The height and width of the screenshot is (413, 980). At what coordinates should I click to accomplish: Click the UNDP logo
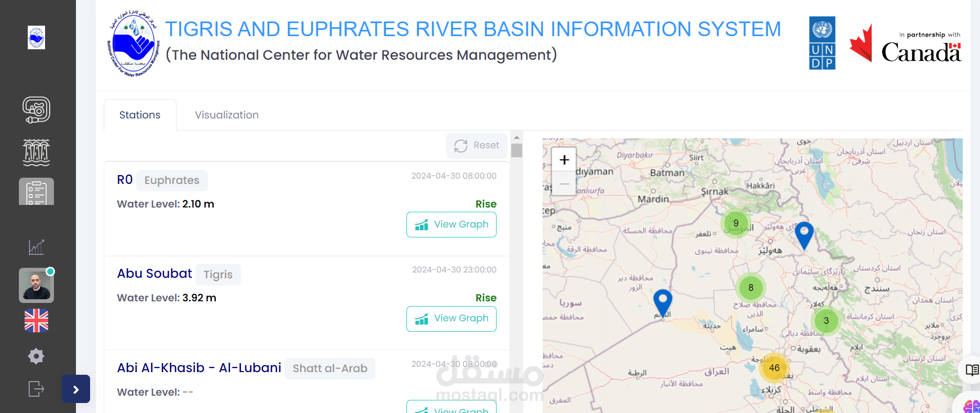[x=822, y=43]
